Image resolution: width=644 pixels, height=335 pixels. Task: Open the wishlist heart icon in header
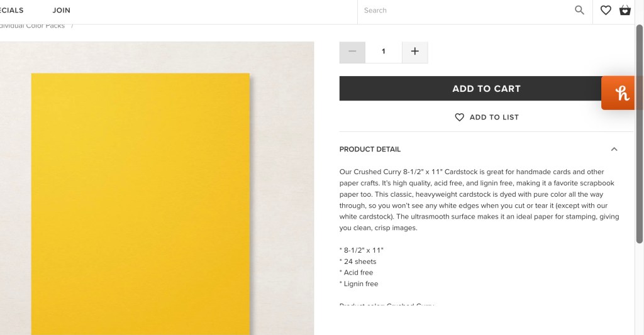tap(606, 10)
